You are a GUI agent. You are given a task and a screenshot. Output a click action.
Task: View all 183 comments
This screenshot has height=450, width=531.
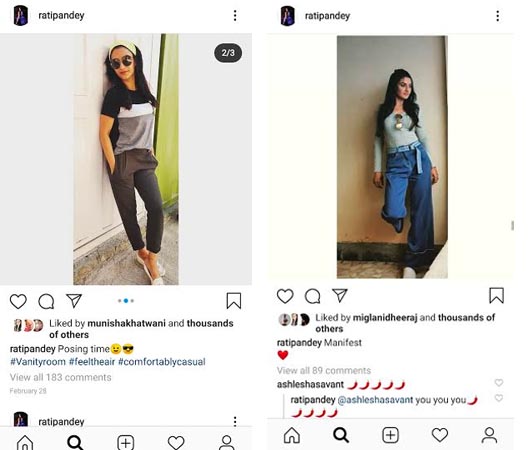(61, 377)
